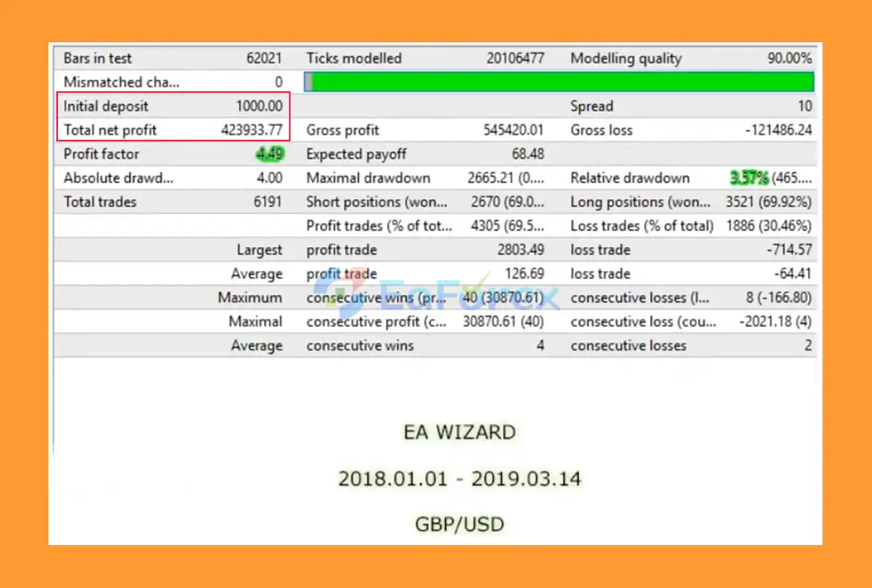Select the Spread value 10
872x588 pixels.
coord(804,106)
